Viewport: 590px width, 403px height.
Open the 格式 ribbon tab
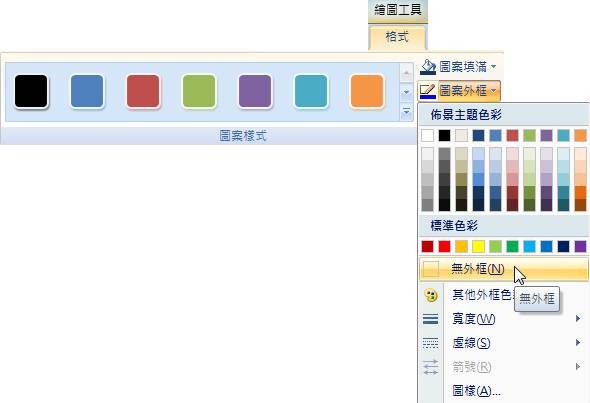397,37
